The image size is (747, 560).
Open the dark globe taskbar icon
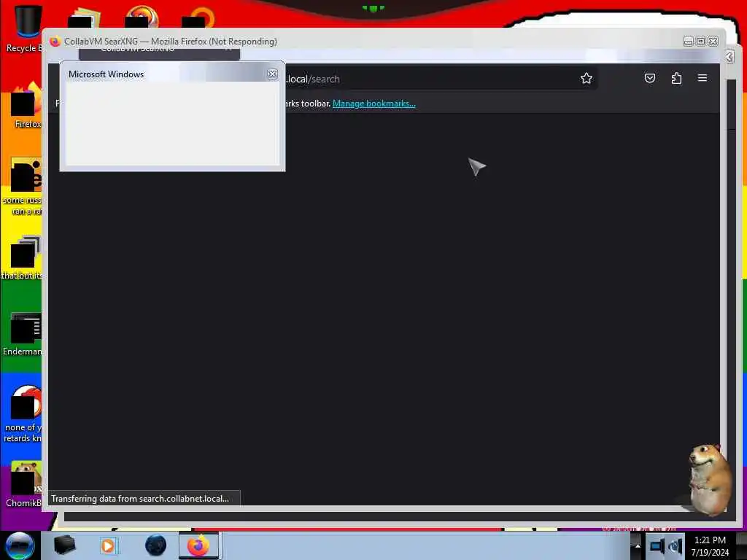155,545
